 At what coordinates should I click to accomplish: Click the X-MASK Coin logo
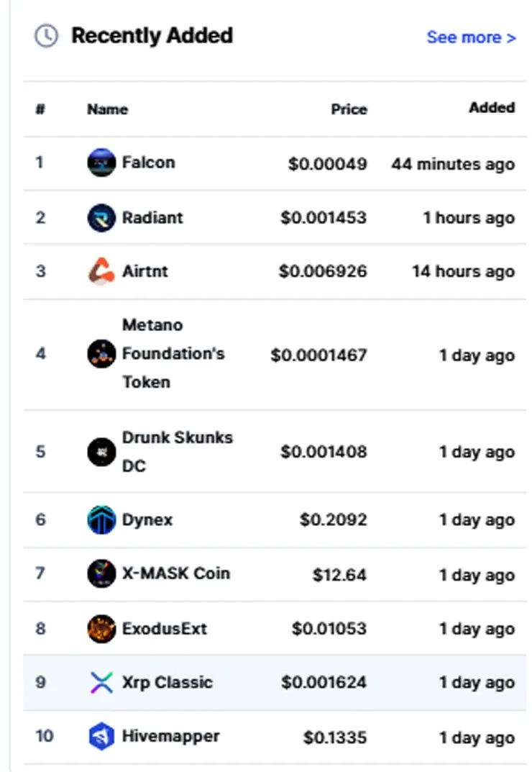coord(101,573)
